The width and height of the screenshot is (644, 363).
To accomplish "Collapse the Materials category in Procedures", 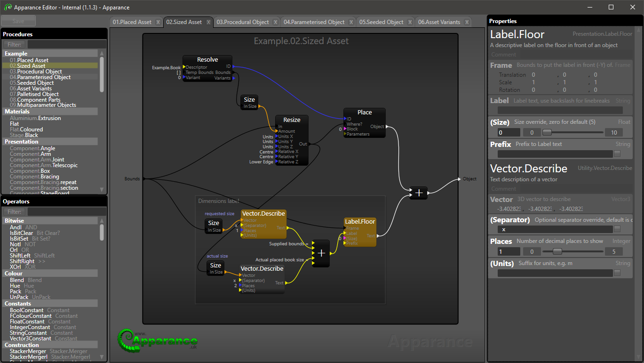I will point(17,112).
